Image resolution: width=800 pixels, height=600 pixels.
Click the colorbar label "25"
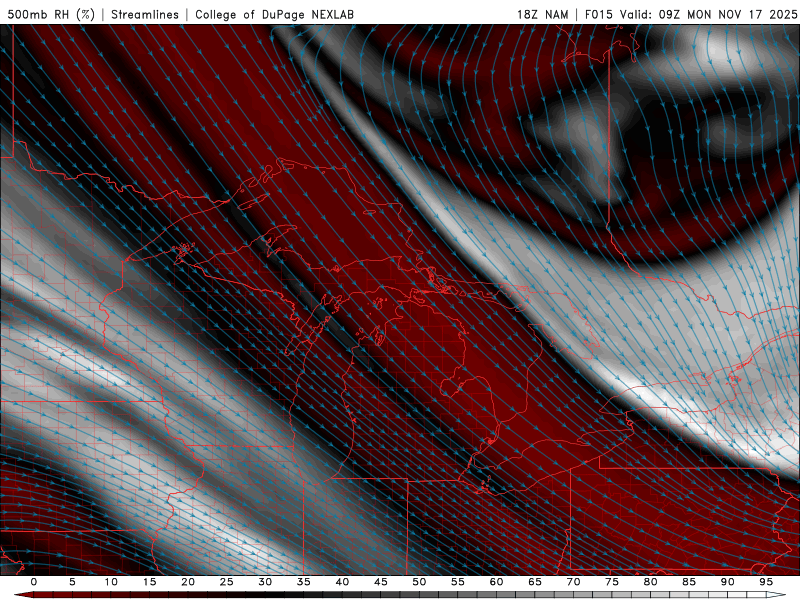(227, 582)
